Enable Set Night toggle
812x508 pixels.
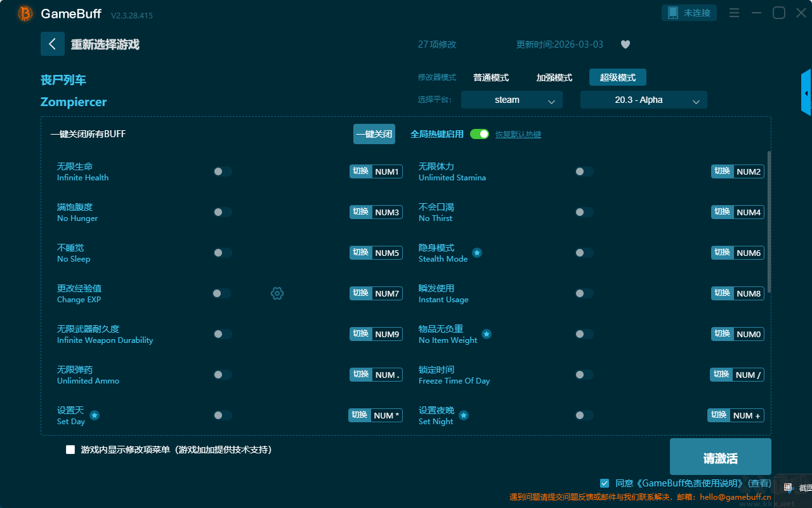click(584, 415)
